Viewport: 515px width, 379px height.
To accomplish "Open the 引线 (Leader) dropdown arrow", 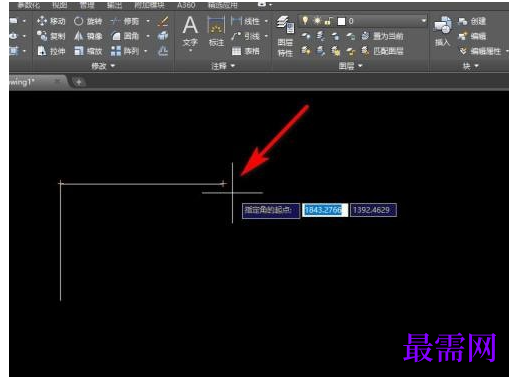I will [266, 36].
